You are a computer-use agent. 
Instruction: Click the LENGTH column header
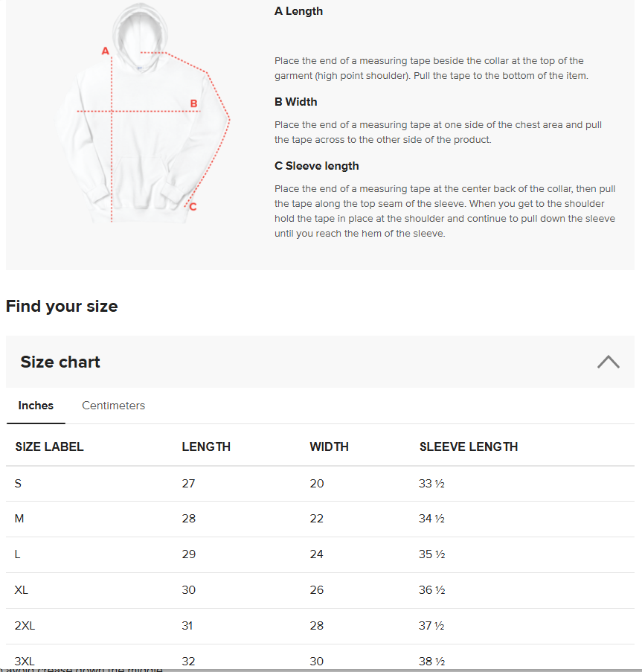(x=206, y=447)
